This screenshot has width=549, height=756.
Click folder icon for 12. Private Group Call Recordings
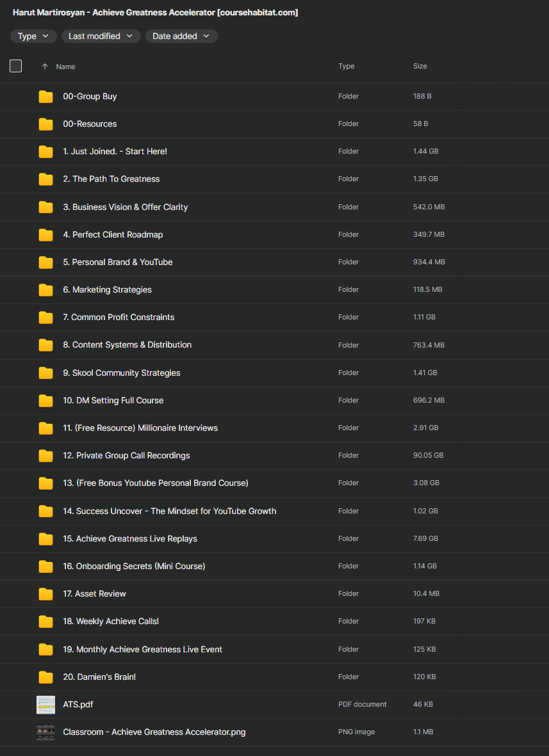pyautogui.click(x=45, y=456)
